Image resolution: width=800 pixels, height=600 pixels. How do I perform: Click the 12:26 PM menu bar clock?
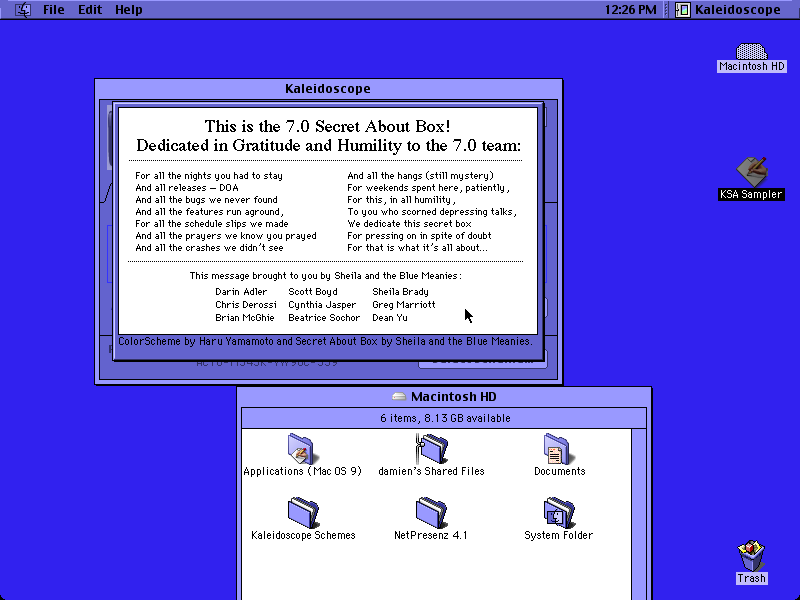(631, 10)
